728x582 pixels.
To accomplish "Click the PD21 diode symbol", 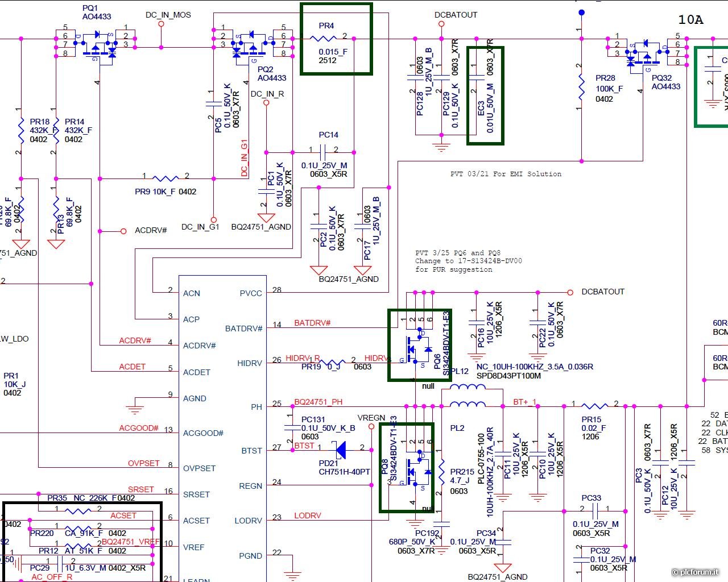I will (x=341, y=450).
